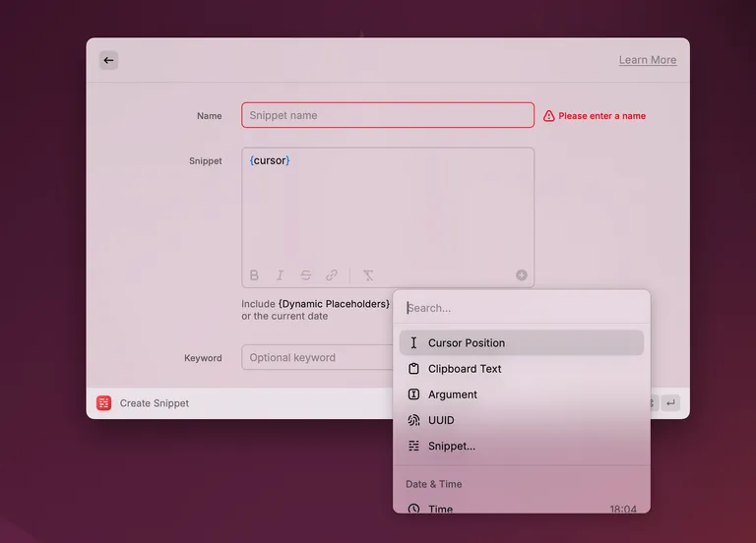Toggle Italic formatting in snippet editor
Screen dimensions: 756x543
(280, 275)
